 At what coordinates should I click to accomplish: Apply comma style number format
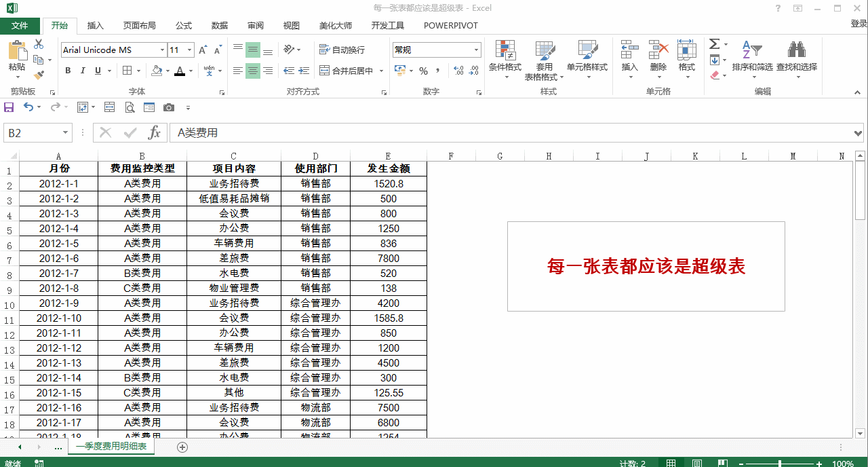[438, 71]
